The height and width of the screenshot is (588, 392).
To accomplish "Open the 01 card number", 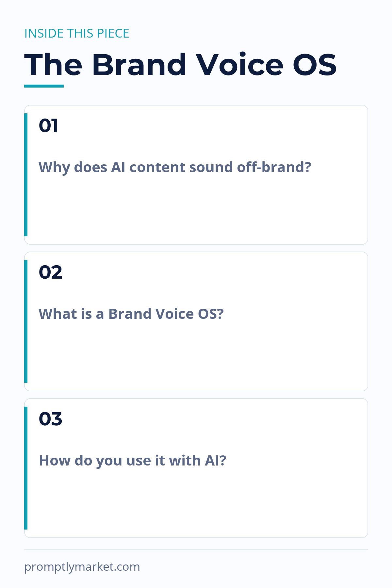I will point(48,126).
